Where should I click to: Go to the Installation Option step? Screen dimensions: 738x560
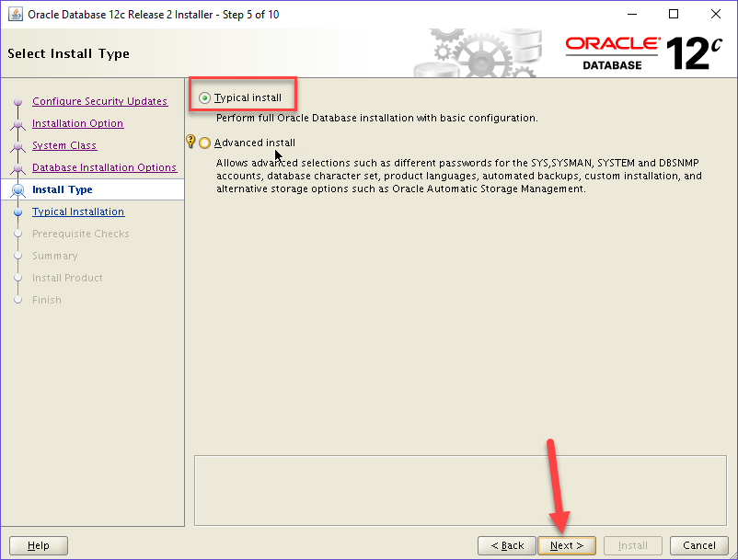pos(77,123)
